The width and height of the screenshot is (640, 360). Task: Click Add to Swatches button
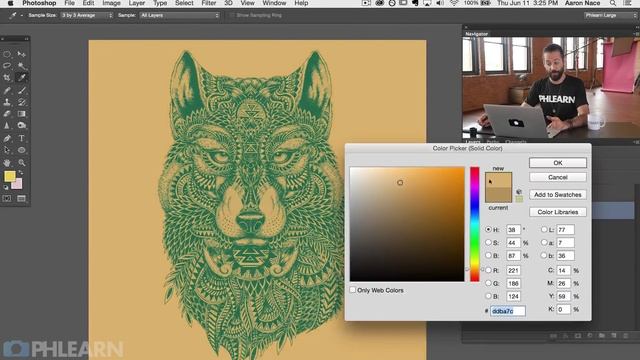tap(558, 195)
